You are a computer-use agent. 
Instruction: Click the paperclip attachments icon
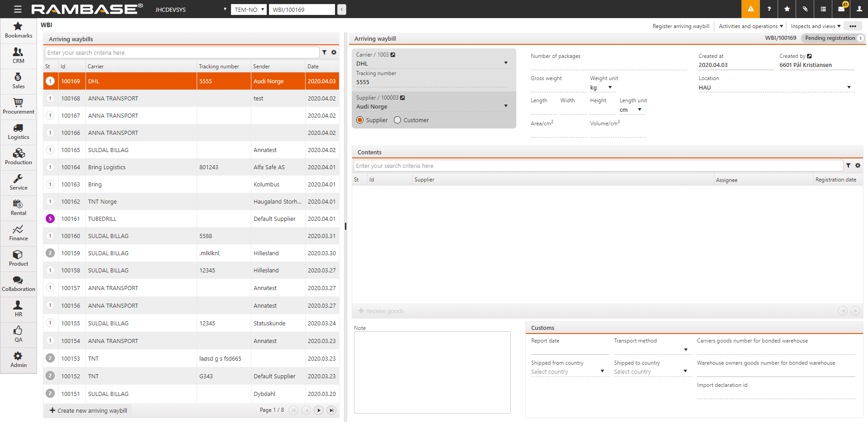tap(805, 9)
